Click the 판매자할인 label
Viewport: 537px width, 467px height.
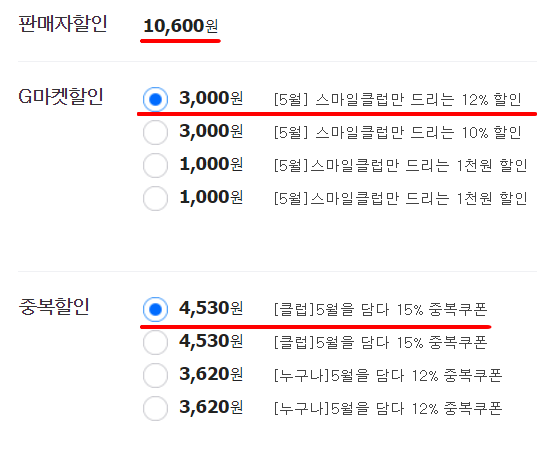pos(63,24)
